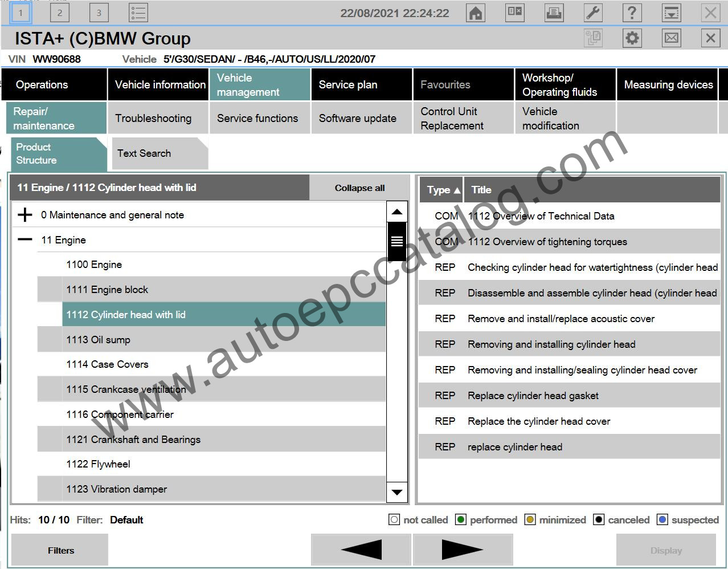Open the help question mark icon
The image size is (728, 569).
(x=632, y=13)
